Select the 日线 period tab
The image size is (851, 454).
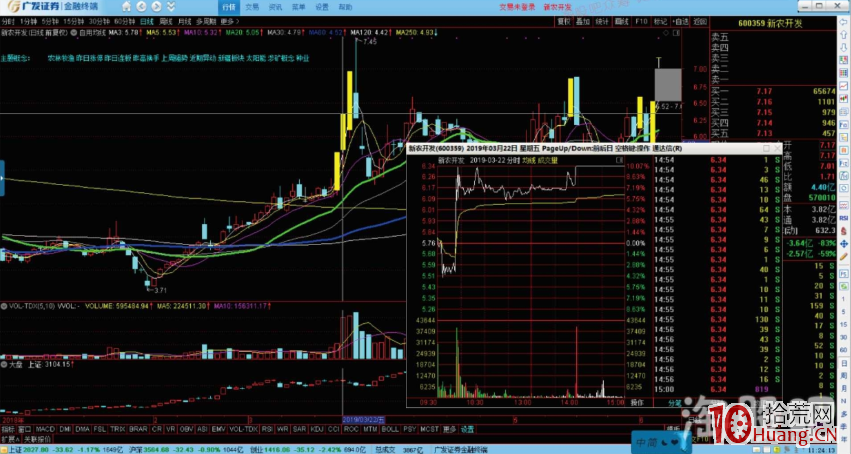[147, 22]
